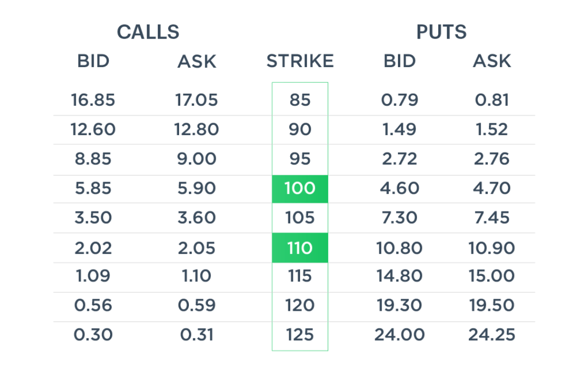Select the call ask price 17.05
The image size is (588, 368).
click(x=197, y=100)
